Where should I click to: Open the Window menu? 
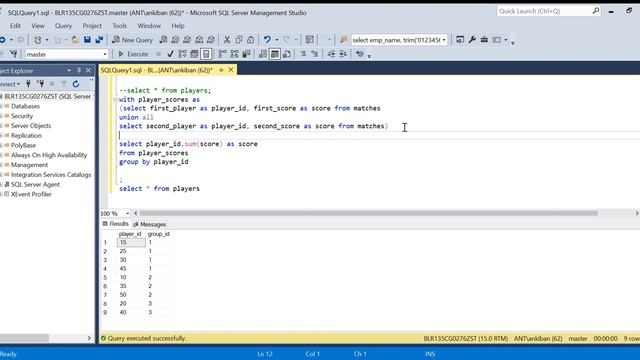point(149,26)
